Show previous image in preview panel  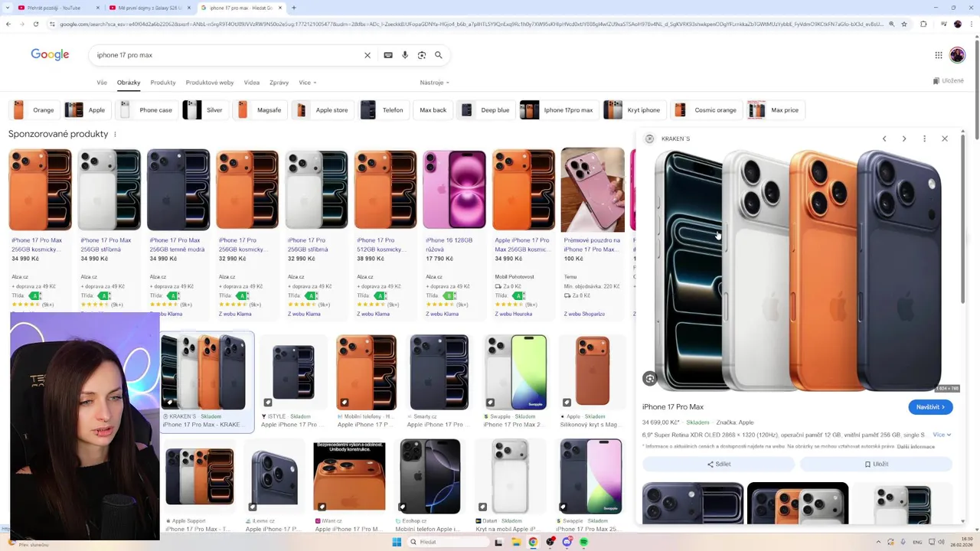884,139
